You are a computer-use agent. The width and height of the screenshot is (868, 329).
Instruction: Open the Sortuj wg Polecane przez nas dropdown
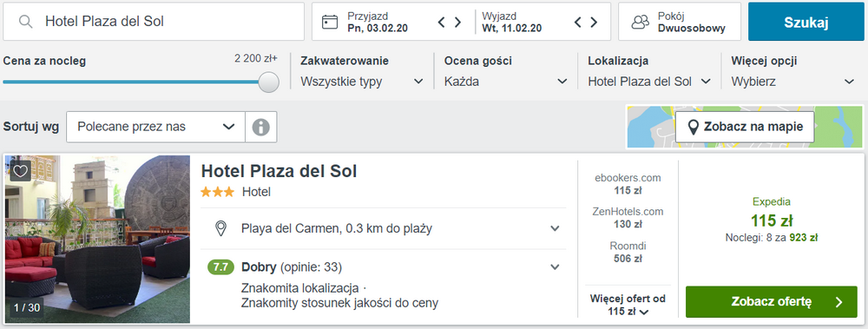tap(155, 127)
